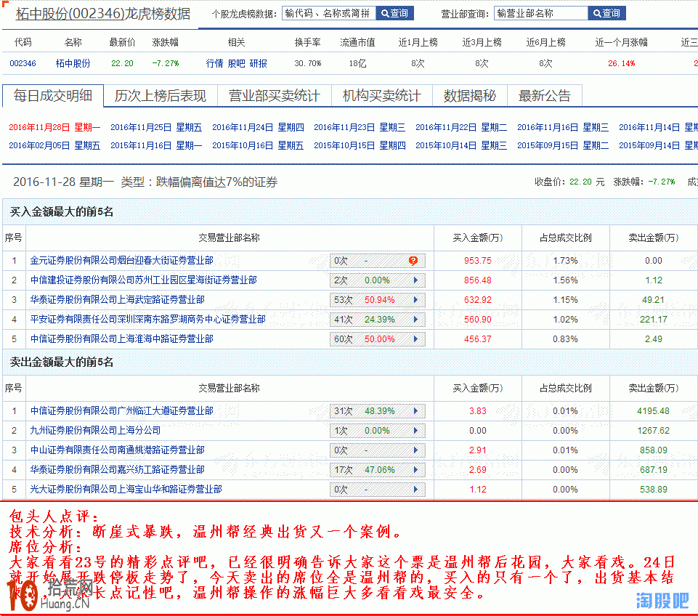Open 华泰证券嘉兴纺工路证券营业部 link

click(118, 469)
